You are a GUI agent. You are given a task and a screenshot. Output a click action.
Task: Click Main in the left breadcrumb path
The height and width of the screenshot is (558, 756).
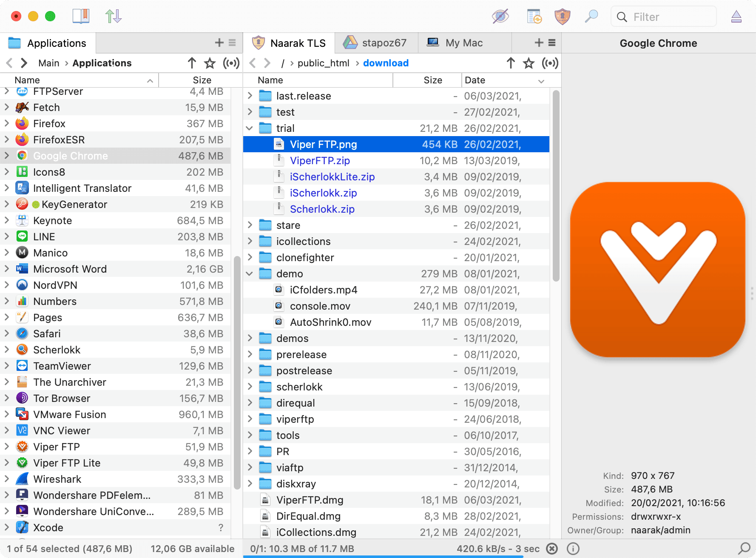(x=49, y=63)
